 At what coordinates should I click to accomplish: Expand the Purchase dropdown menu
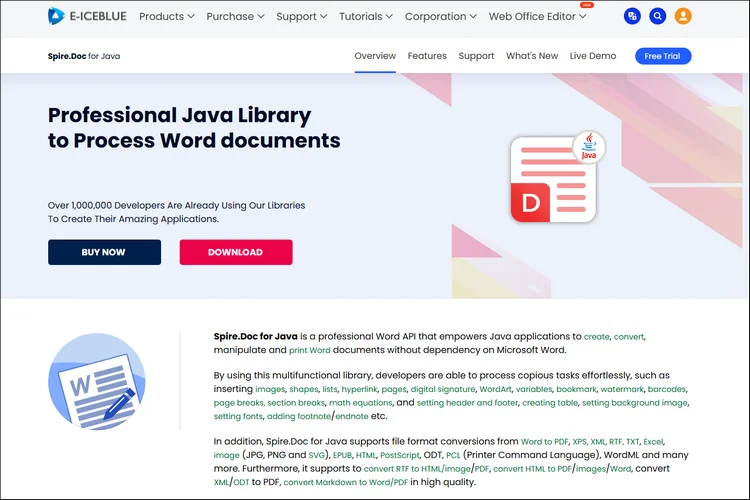click(235, 16)
